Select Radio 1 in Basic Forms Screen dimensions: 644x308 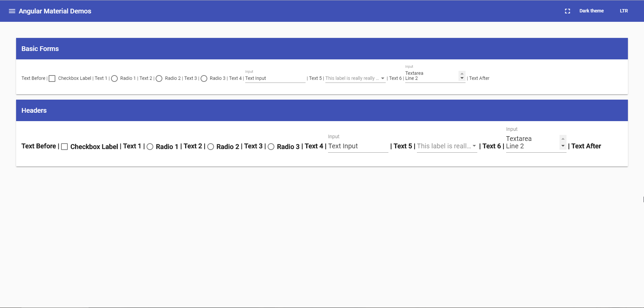114,79
